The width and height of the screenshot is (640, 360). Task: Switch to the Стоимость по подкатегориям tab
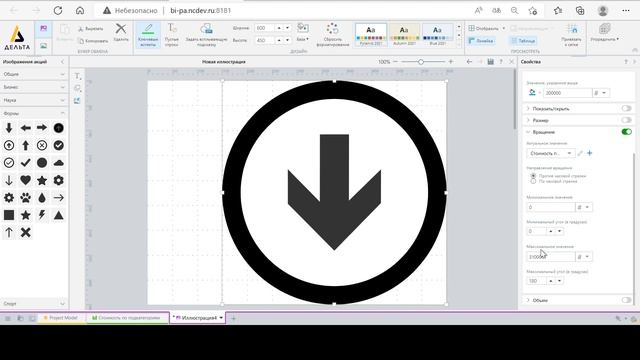127,318
